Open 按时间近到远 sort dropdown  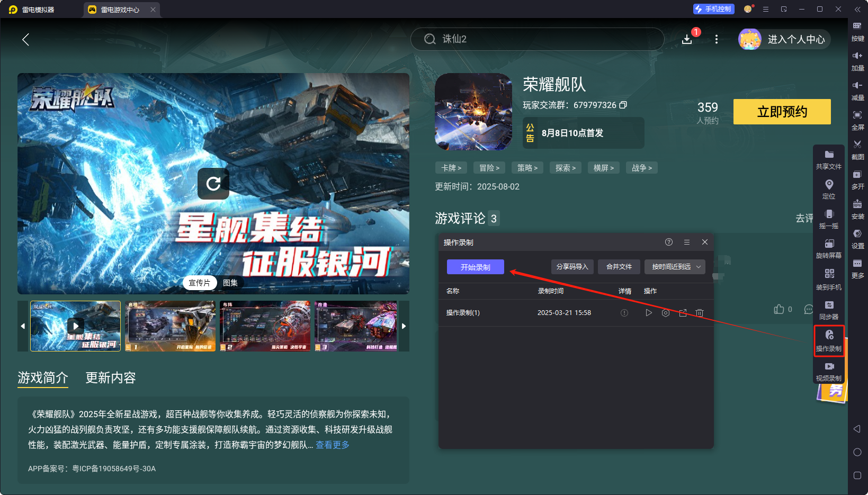coord(675,267)
